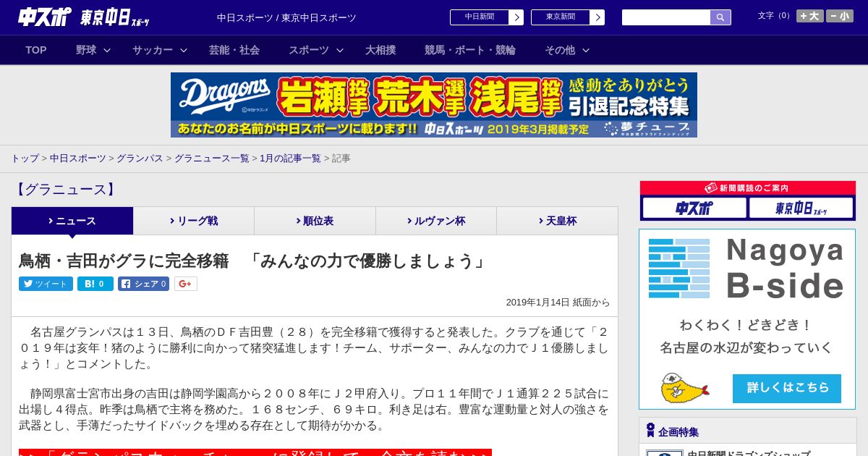
Task: Click the 中スポ logo in header
Action: (x=44, y=17)
